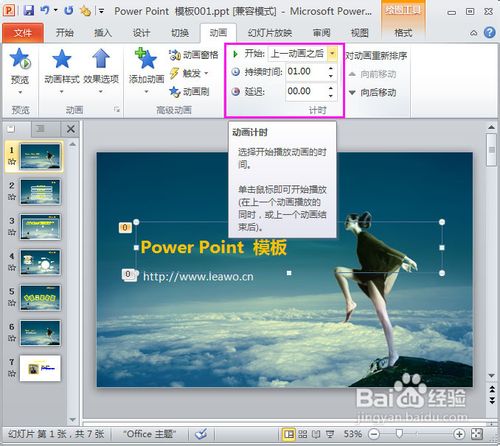Open the 文件 menu tab
Viewport: 500px width, 446px height.
click(x=23, y=33)
